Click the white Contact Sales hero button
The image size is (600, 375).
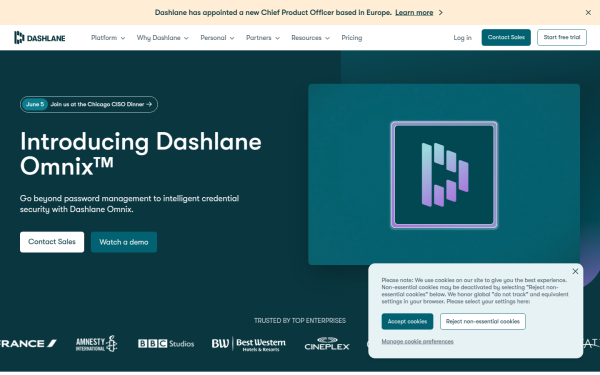pyautogui.click(x=52, y=242)
